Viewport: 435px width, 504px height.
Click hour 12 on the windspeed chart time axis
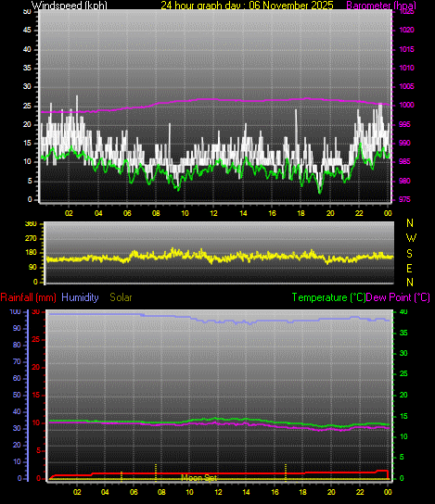(x=214, y=213)
